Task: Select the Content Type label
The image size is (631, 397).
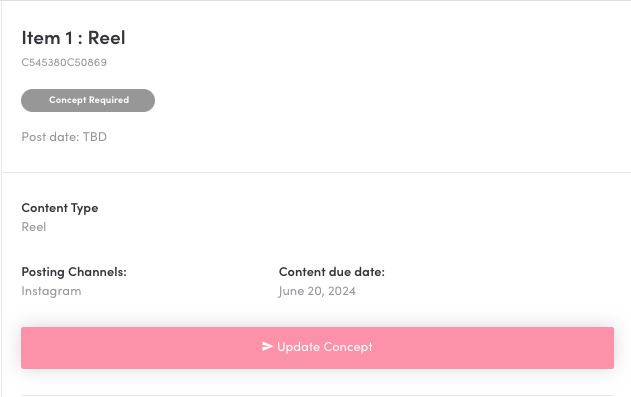Action: (60, 208)
